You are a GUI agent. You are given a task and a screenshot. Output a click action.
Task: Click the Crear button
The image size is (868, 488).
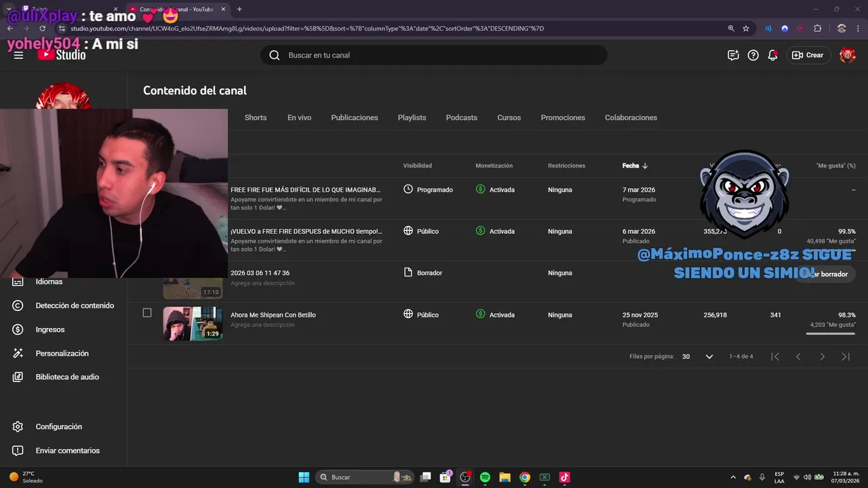(807, 55)
